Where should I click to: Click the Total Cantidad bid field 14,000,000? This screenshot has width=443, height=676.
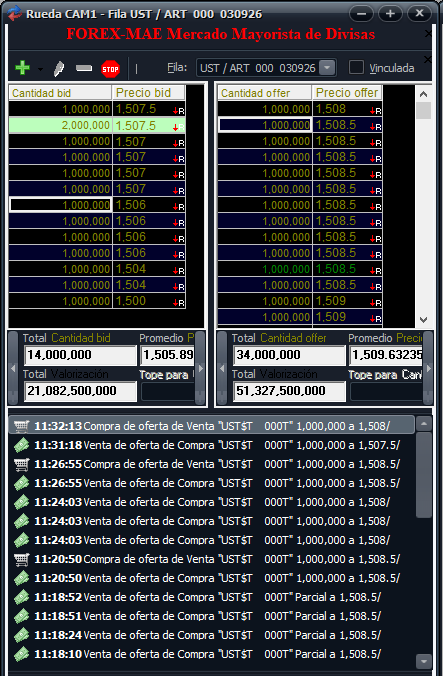[x=80, y=355]
